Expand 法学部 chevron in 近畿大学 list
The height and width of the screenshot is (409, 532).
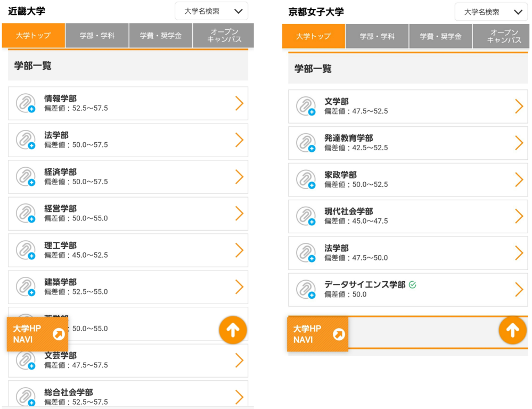point(239,140)
